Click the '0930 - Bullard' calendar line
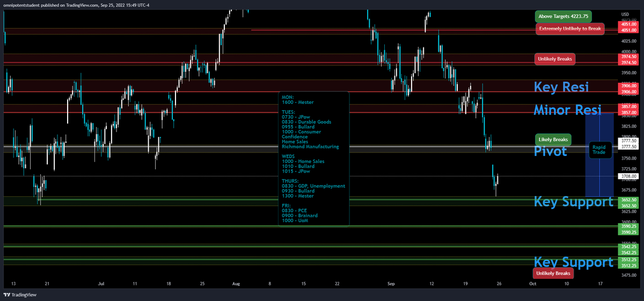This screenshot has width=644, height=301. [x=298, y=191]
